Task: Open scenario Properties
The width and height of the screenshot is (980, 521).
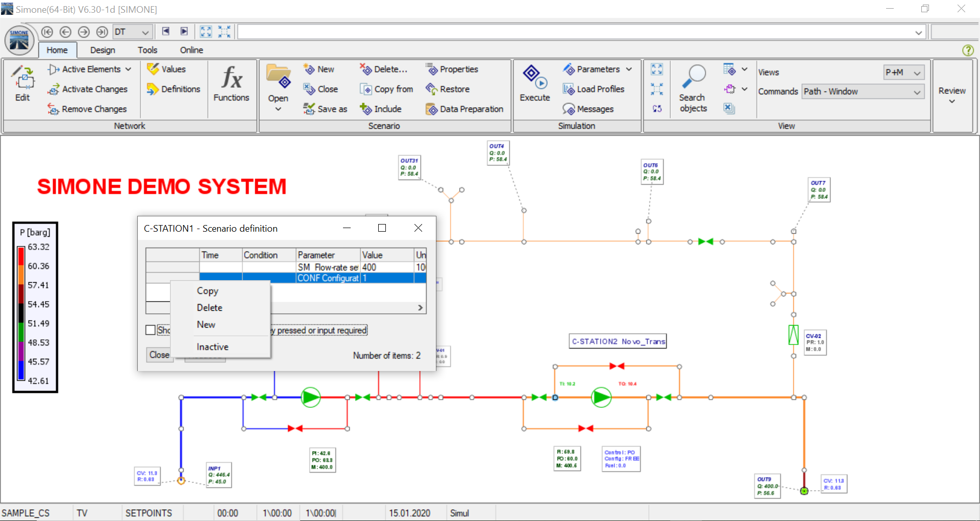Action: [452, 69]
